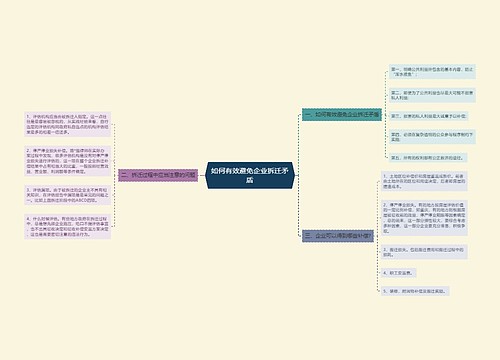Click the node beginning with 第二
The image size is (500, 360).
point(432,95)
